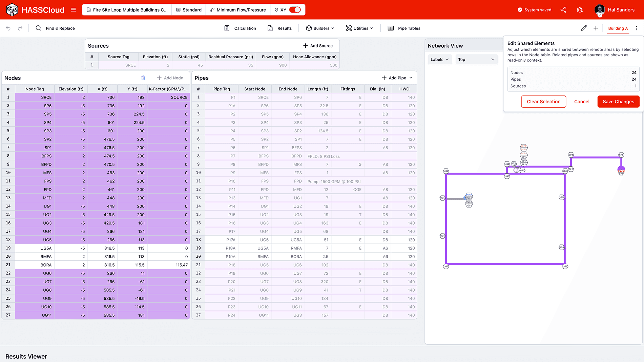644x362 pixels.
Task: Select node row BORA in Nodes table
Action: (96, 265)
